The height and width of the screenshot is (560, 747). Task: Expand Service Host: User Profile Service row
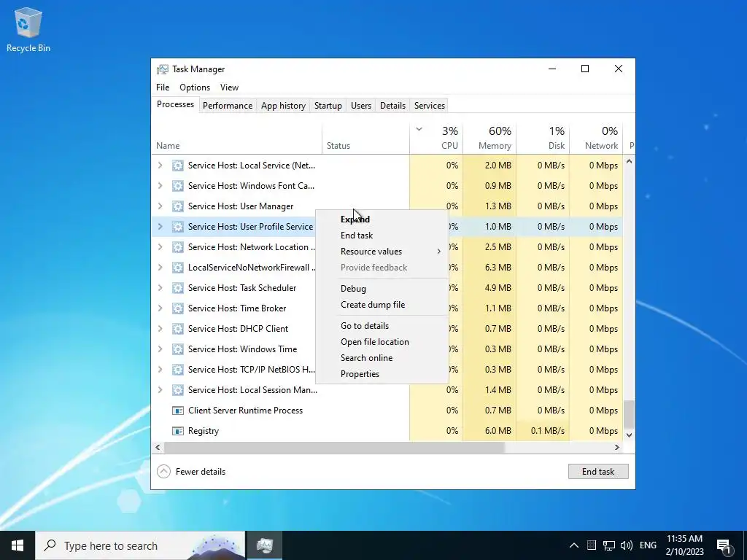click(160, 227)
